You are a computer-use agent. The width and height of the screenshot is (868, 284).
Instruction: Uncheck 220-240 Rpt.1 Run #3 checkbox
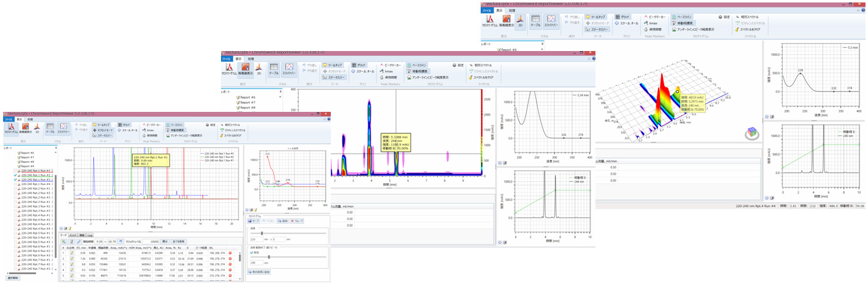[15, 179]
